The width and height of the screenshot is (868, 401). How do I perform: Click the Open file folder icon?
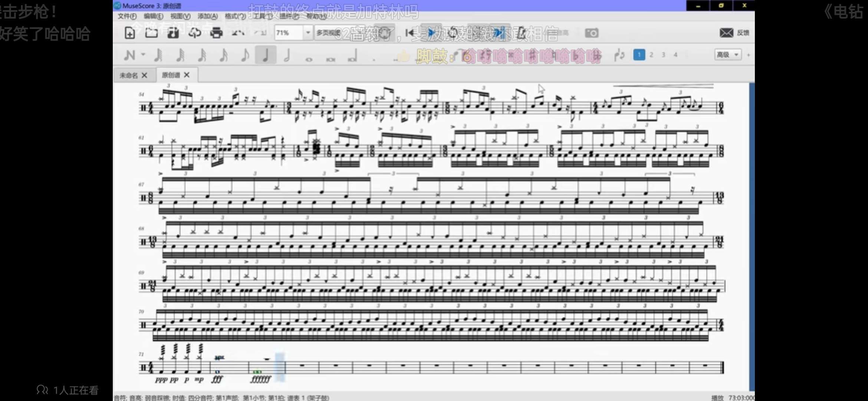(151, 33)
